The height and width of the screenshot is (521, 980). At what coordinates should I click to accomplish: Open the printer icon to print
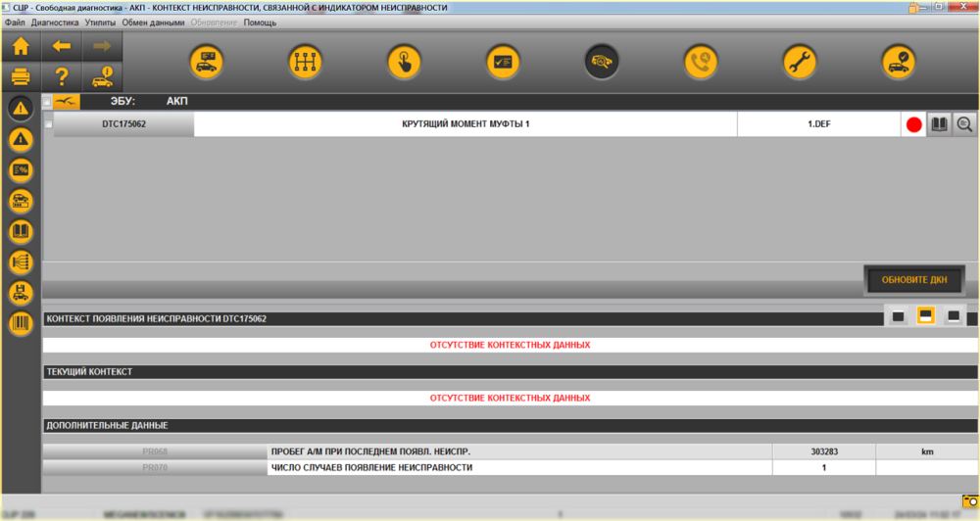click(21, 76)
